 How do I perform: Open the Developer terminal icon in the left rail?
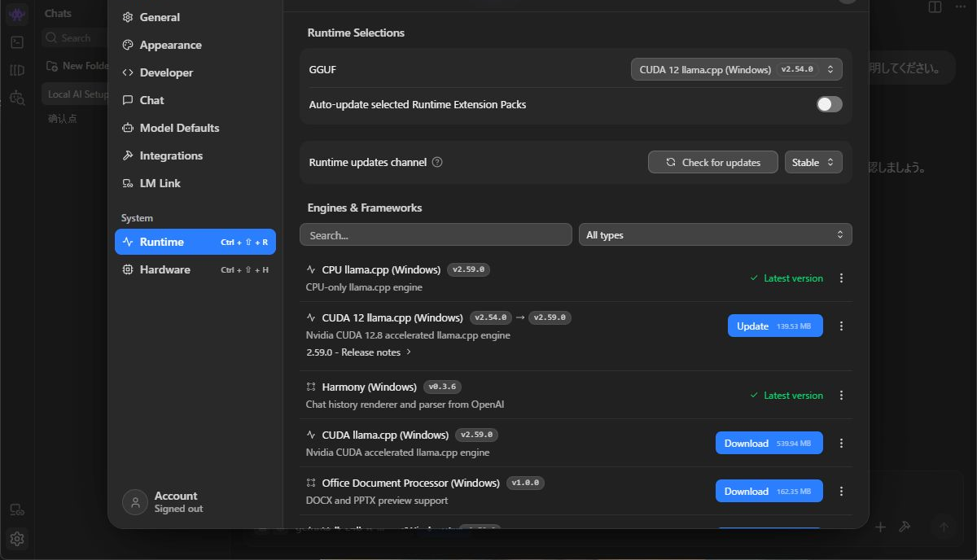[17, 42]
